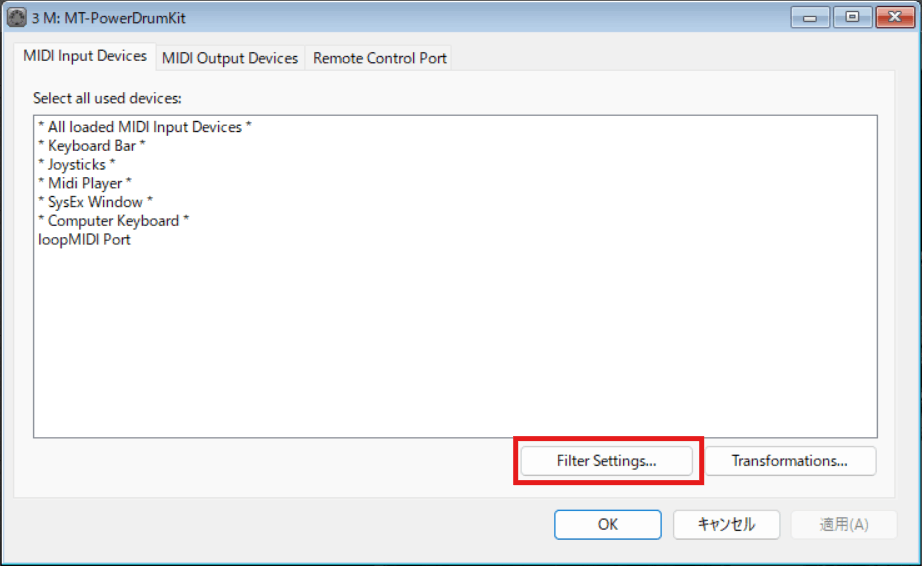Close the MT-PowerDrumKit window
922x566 pixels.
[x=895, y=18]
